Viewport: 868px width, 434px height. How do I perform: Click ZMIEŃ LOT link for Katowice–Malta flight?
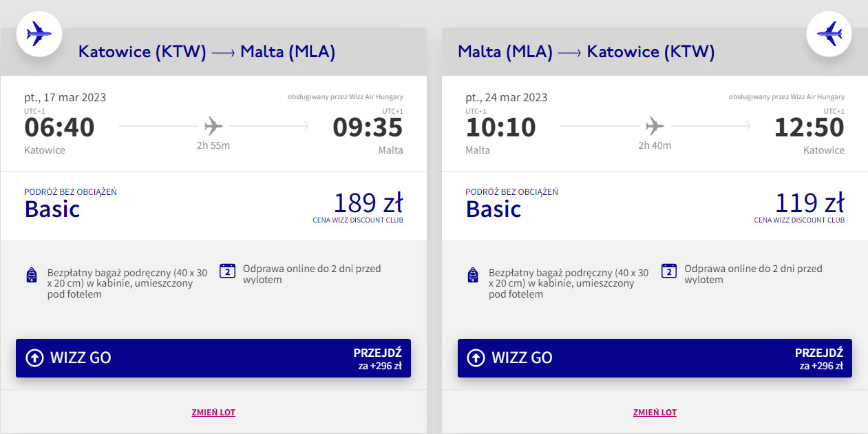pos(213,413)
